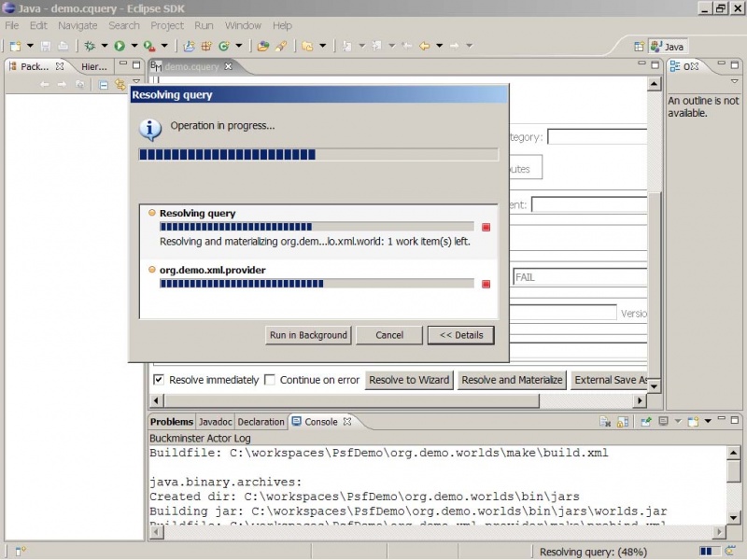The height and width of the screenshot is (560, 747).
Task: Open the Navigate menu
Action: point(78,25)
